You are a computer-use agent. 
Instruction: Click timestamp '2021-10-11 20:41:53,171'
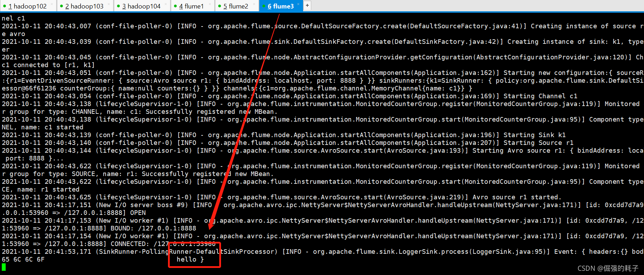46,252
